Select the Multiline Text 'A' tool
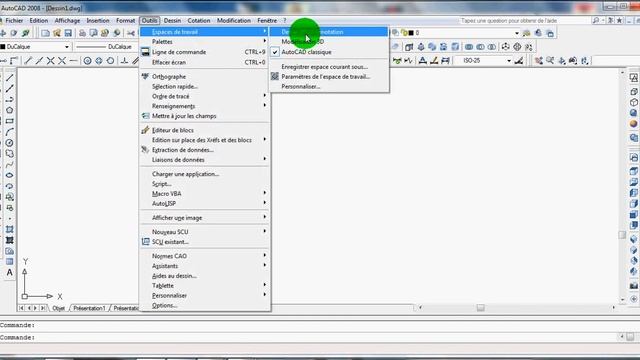 pyautogui.click(x=9, y=273)
